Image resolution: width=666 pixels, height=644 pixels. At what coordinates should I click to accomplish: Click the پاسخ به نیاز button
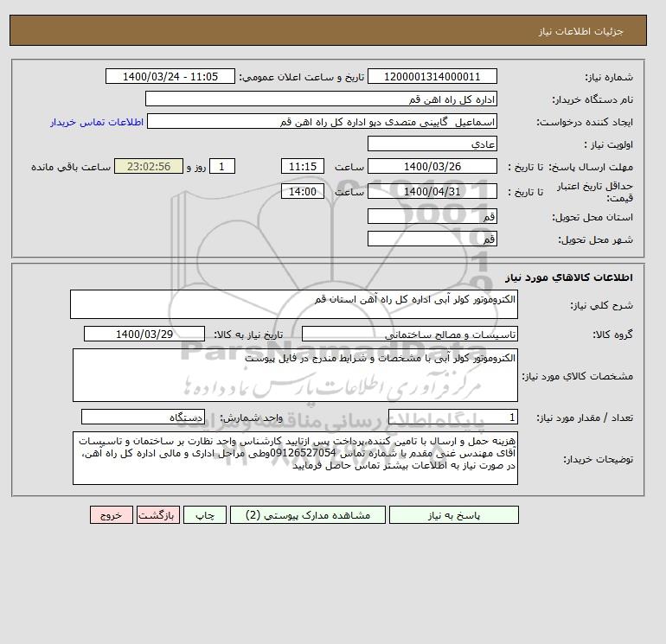pyautogui.click(x=453, y=515)
